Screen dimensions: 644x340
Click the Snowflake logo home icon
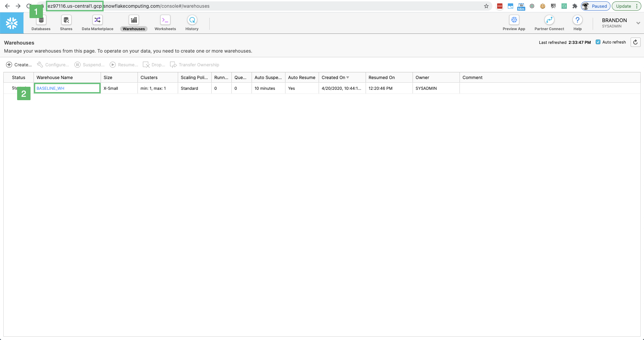click(x=12, y=23)
